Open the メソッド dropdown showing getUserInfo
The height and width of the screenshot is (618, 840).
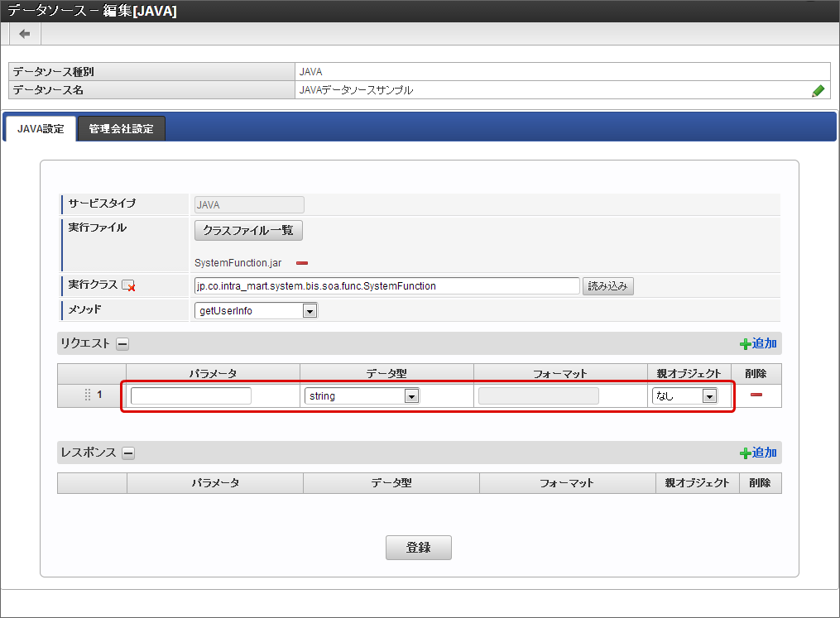pyautogui.click(x=256, y=311)
